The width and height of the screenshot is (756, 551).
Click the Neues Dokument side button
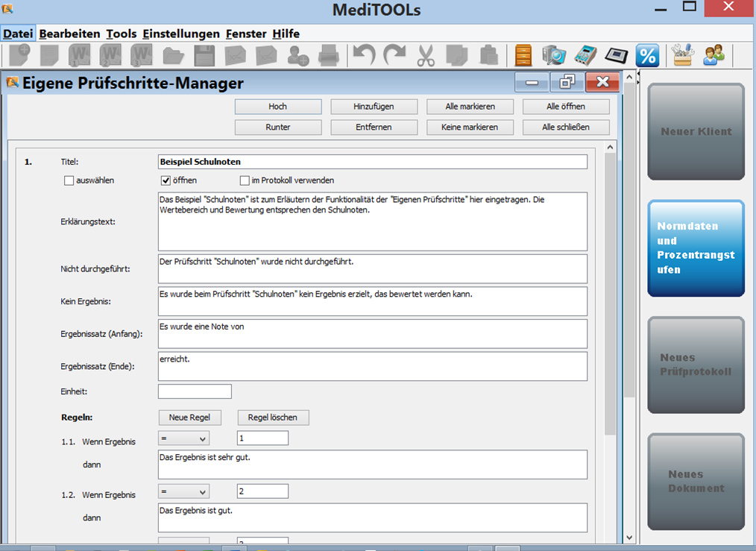696,482
